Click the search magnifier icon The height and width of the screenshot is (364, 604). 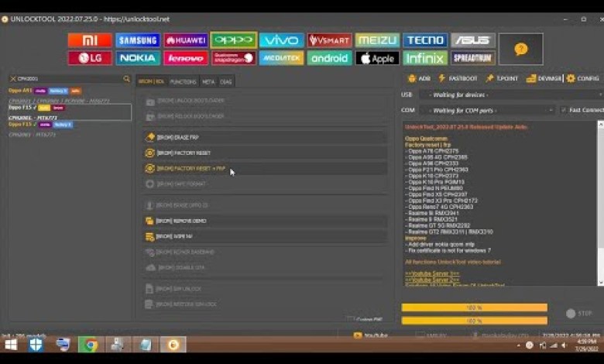point(127,79)
